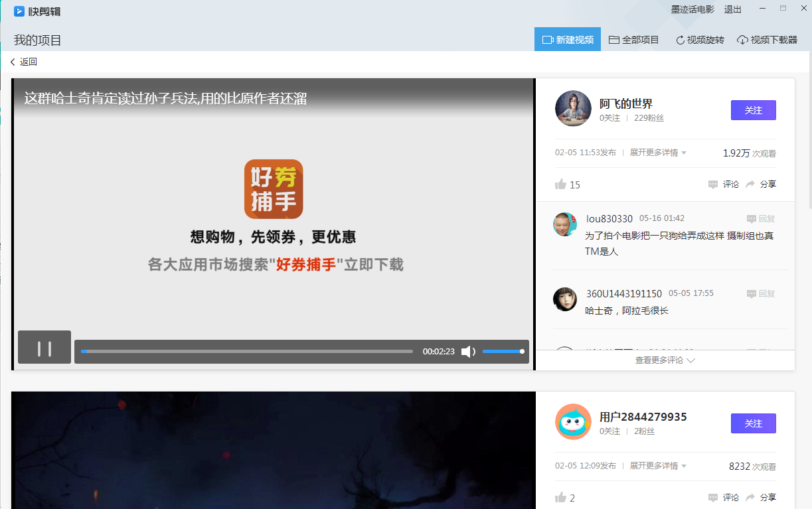812x509 pixels.
Task: Share 用户2844279935 video via 分享
Action: click(x=761, y=497)
